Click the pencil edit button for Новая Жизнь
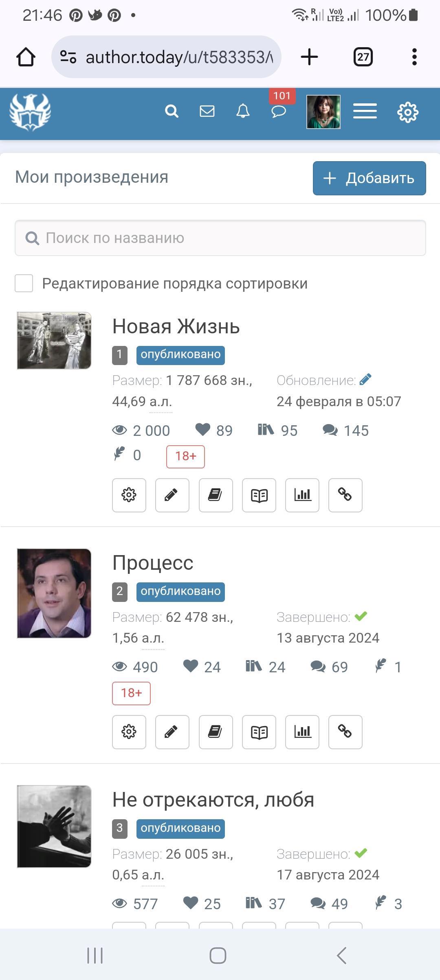 [172, 495]
